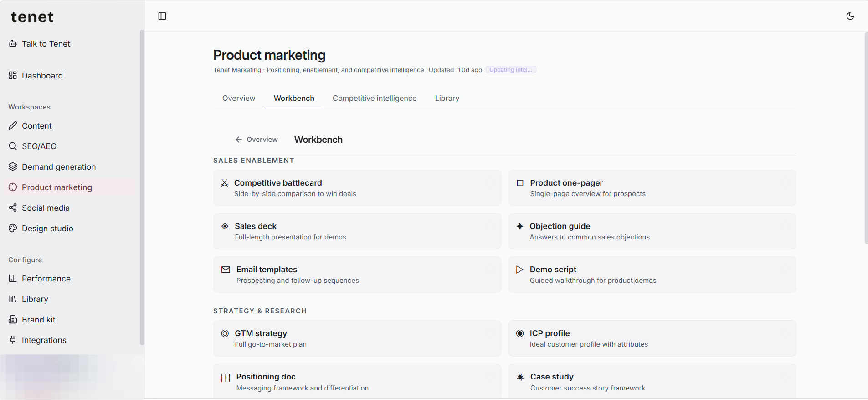Switch to the Overview tab
The width and height of the screenshot is (868, 400).
coord(239,98)
